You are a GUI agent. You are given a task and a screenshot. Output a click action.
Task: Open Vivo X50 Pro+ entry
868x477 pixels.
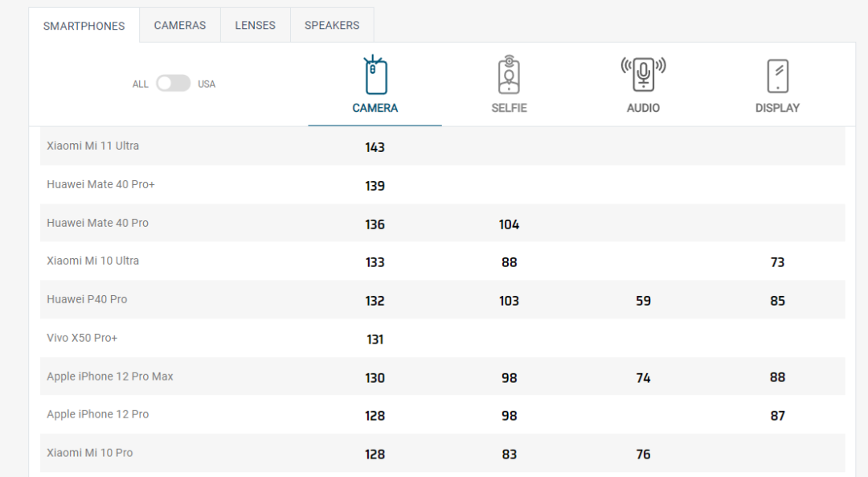coord(82,338)
